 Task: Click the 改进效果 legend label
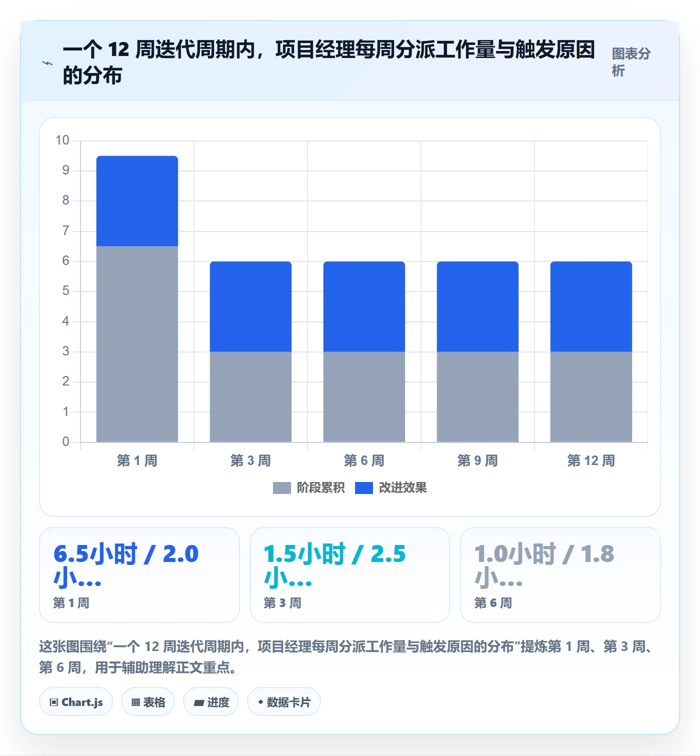click(x=402, y=488)
